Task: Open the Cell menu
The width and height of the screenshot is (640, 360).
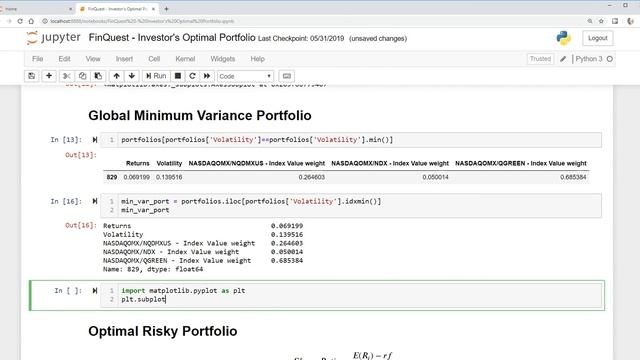Action: coord(154,59)
